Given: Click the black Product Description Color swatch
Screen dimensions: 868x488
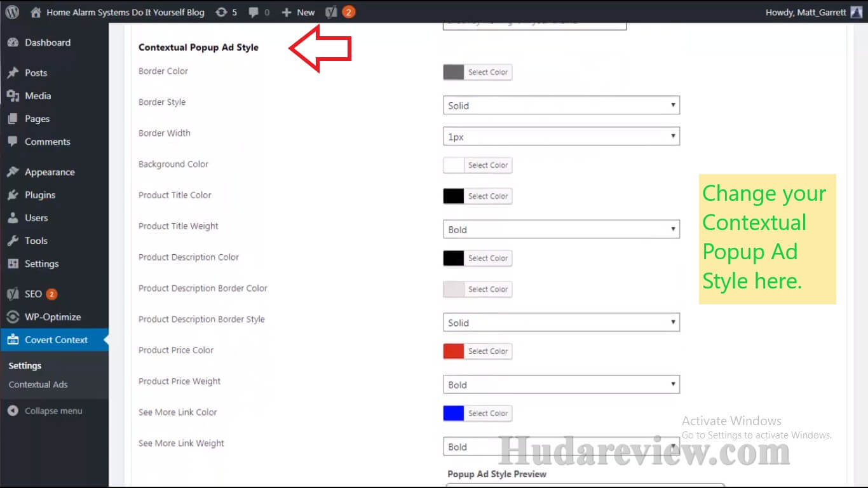Looking at the screenshot, I should (x=454, y=259).
